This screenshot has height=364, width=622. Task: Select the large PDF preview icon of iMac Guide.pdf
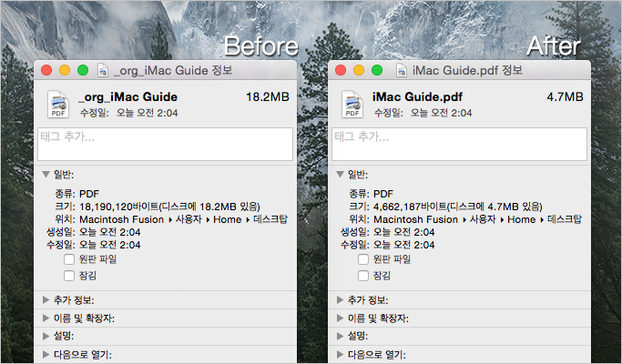click(352, 105)
